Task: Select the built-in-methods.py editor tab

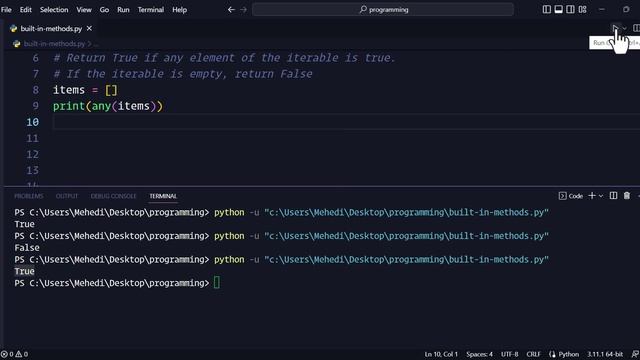Action: pos(51,29)
